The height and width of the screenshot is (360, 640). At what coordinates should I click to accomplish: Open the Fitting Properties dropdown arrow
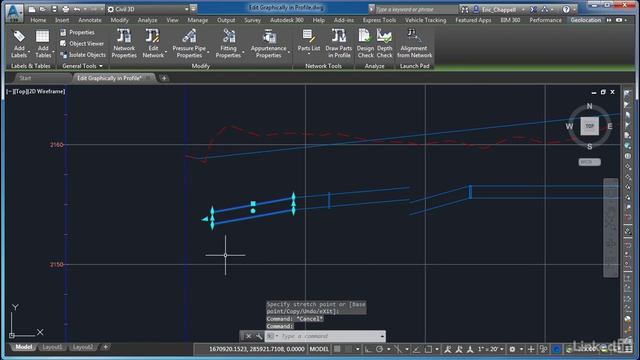tap(243, 52)
